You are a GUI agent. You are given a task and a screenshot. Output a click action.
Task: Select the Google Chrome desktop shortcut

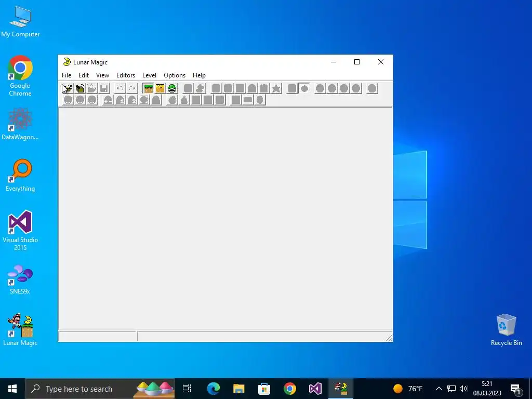click(20, 76)
